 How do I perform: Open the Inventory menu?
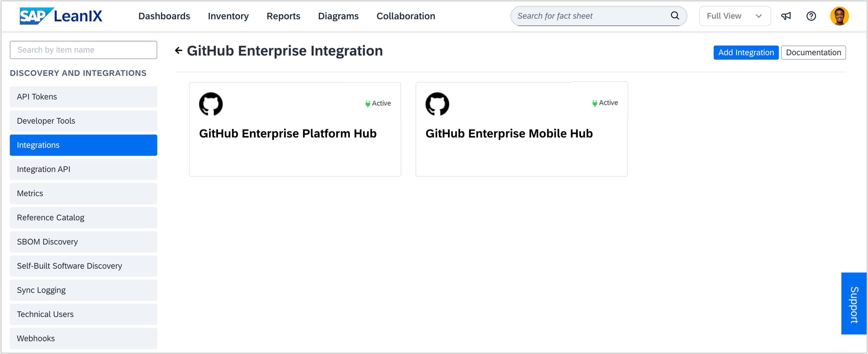click(x=228, y=16)
